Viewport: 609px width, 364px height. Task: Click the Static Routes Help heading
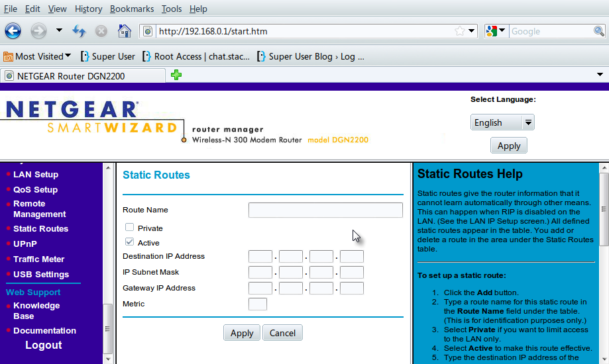[x=470, y=174]
